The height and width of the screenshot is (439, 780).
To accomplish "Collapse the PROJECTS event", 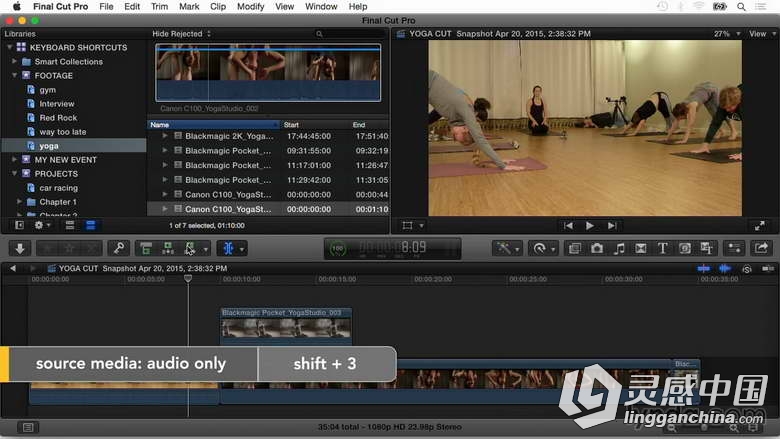I will [14, 174].
